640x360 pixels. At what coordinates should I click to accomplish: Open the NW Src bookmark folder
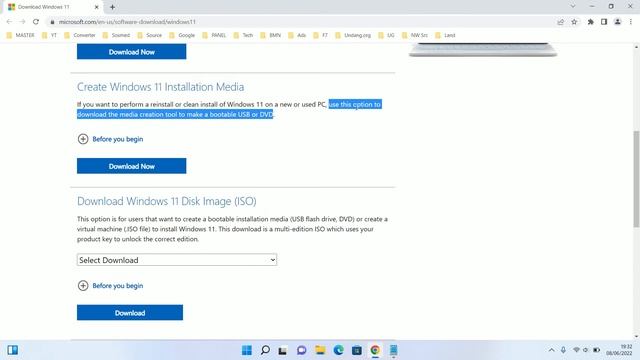pos(415,35)
